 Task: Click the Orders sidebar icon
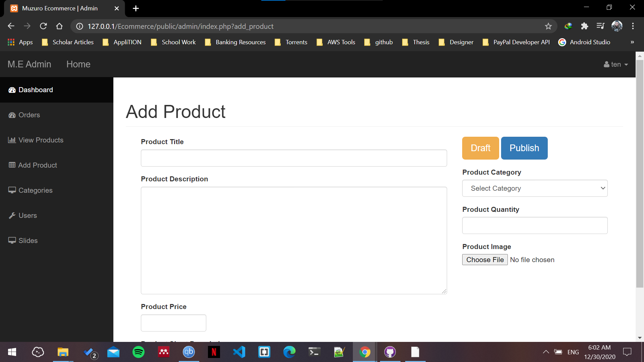(x=12, y=115)
